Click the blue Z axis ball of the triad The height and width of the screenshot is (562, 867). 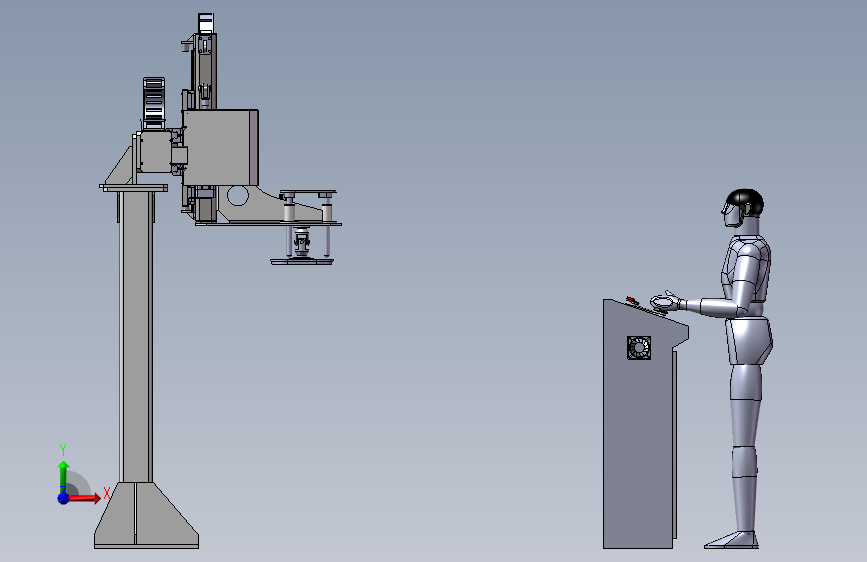pyautogui.click(x=63, y=498)
